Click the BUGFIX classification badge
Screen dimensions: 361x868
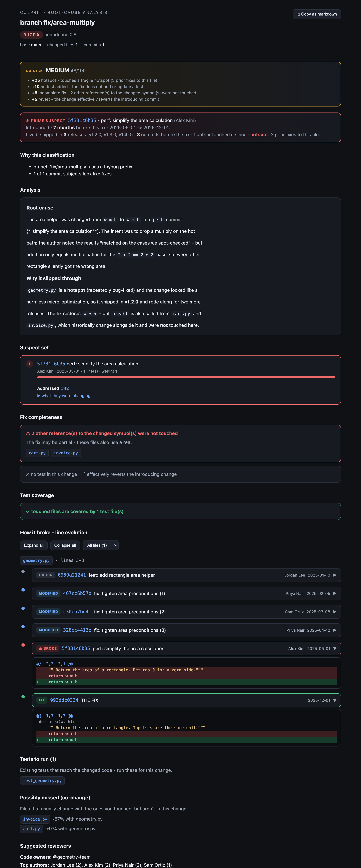click(x=31, y=35)
